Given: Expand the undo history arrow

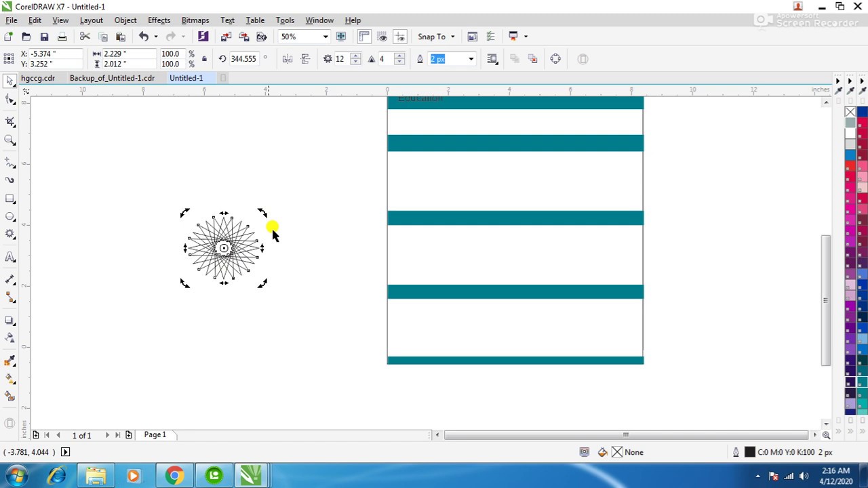Looking at the screenshot, I should point(155,37).
